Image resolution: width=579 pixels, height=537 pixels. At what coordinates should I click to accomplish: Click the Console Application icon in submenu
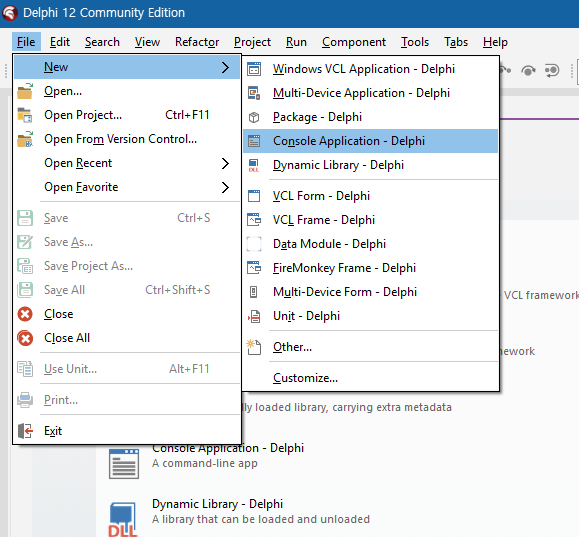pyautogui.click(x=254, y=141)
